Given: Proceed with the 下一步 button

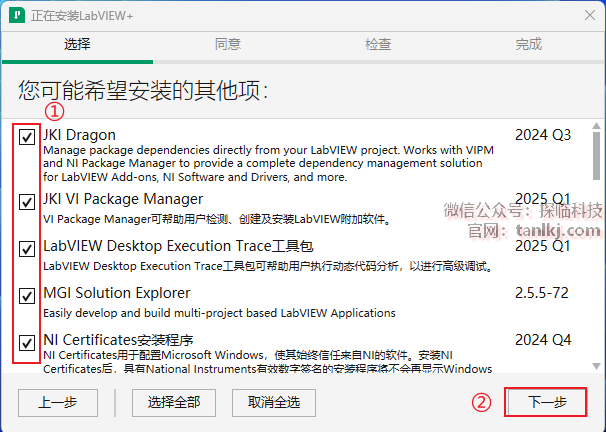Looking at the screenshot, I should (546, 402).
